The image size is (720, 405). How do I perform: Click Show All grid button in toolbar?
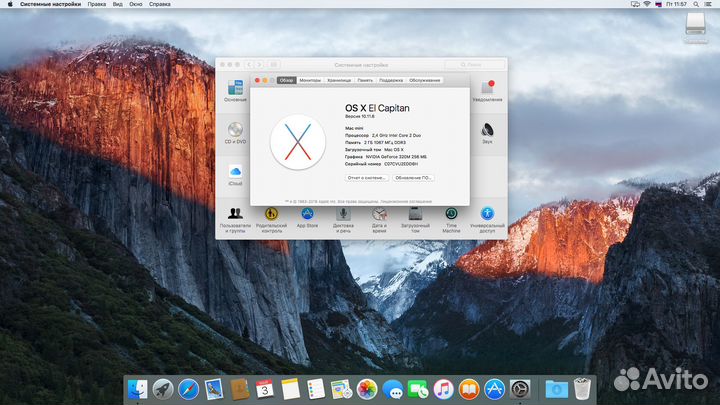point(274,65)
